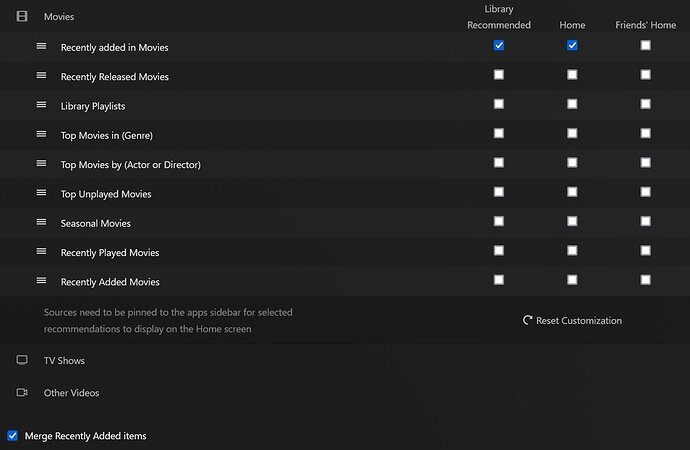690x450 pixels.
Task: Check Home for Top Movies by (Actor or Director)
Action: pyautogui.click(x=572, y=163)
